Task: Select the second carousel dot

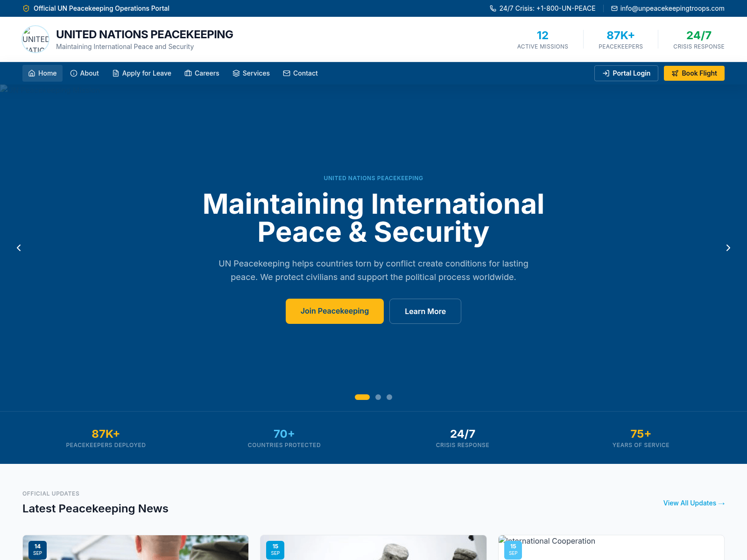Action: tap(378, 397)
